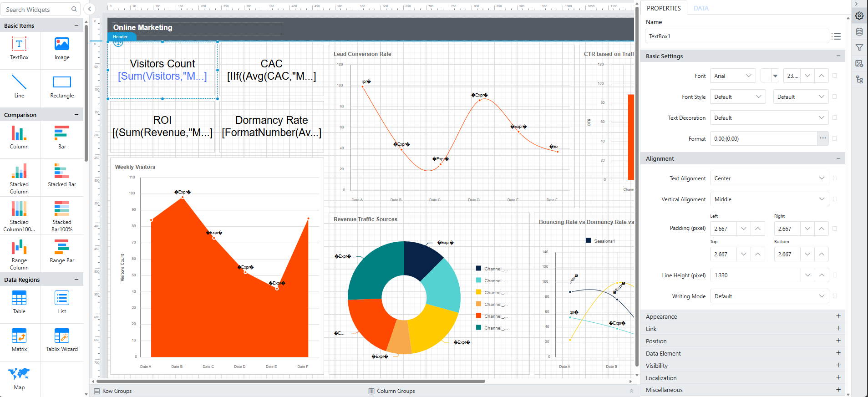868x397 pixels.
Task: Toggle the Format row checkbox
Action: (x=835, y=138)
